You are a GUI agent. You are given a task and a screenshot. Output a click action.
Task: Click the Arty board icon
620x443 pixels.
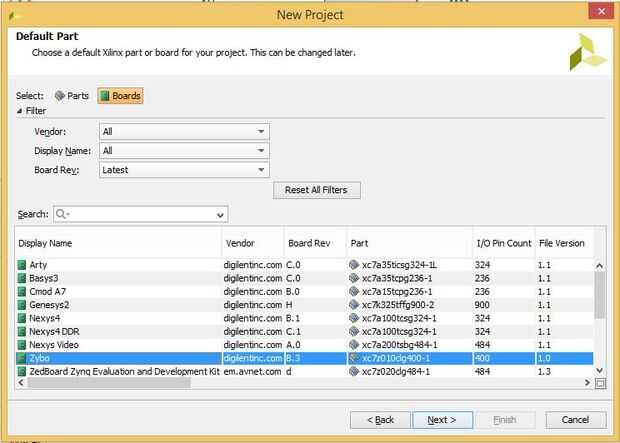[22, 265]
